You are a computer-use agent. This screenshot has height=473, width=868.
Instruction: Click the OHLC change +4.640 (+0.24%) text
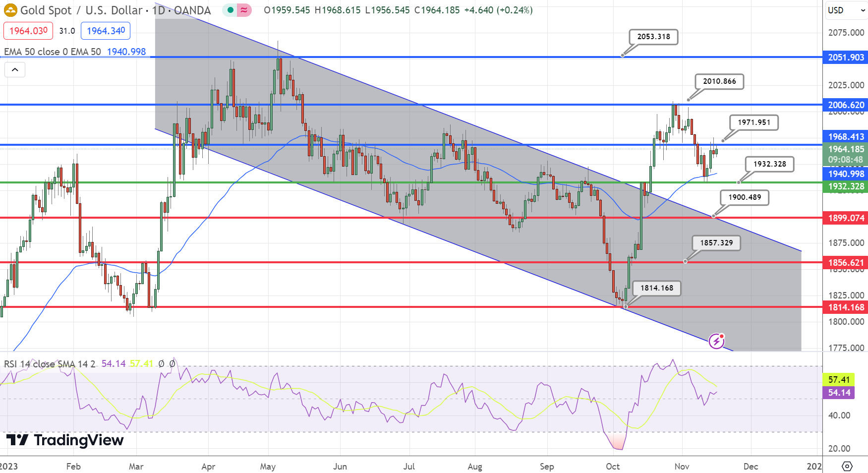(498, 10)
